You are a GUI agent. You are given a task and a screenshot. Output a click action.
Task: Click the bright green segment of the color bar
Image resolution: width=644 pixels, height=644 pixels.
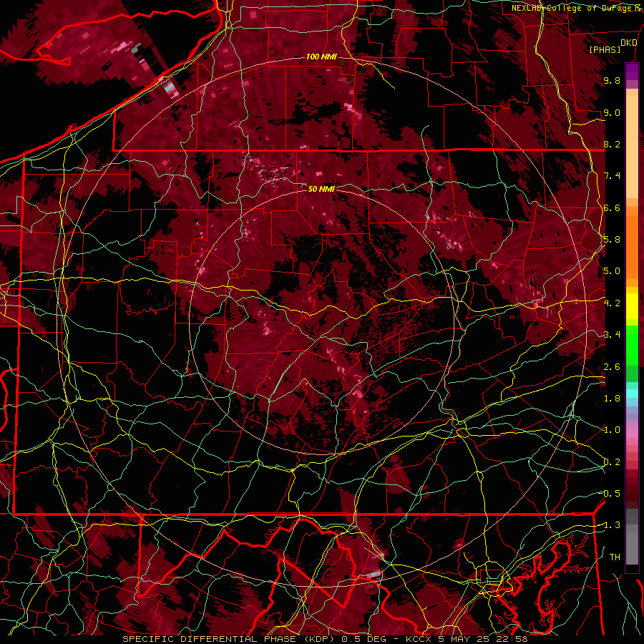tap(632, 347)
